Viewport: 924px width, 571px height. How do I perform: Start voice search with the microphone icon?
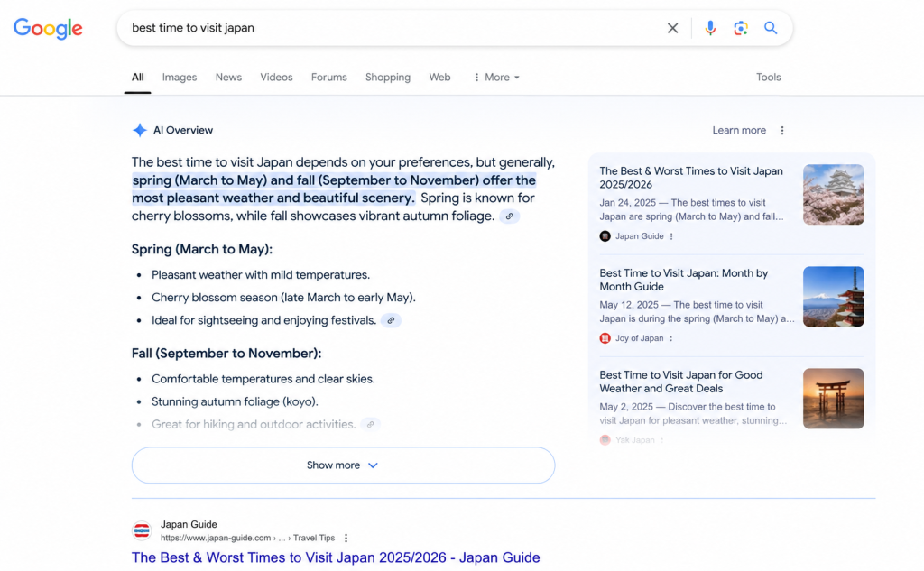pos(710,28)
